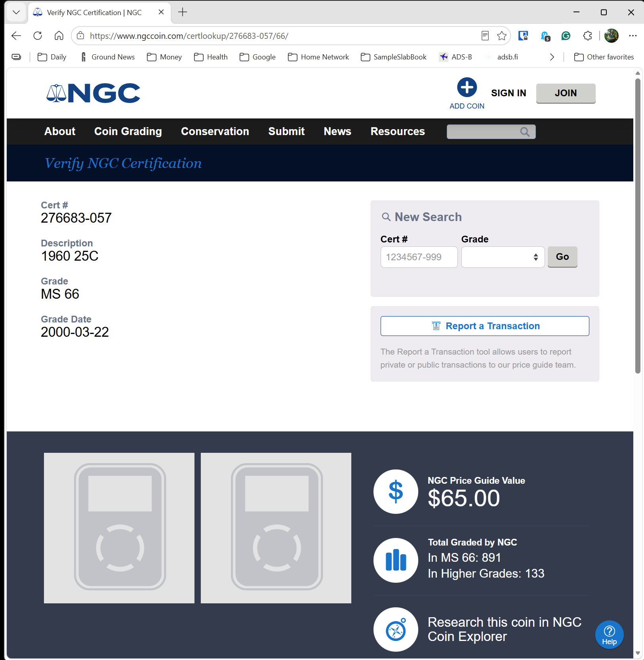Viewport: 644px width, 660px height.
Task: Click the Cert # input field
Action: pos(419,257)
